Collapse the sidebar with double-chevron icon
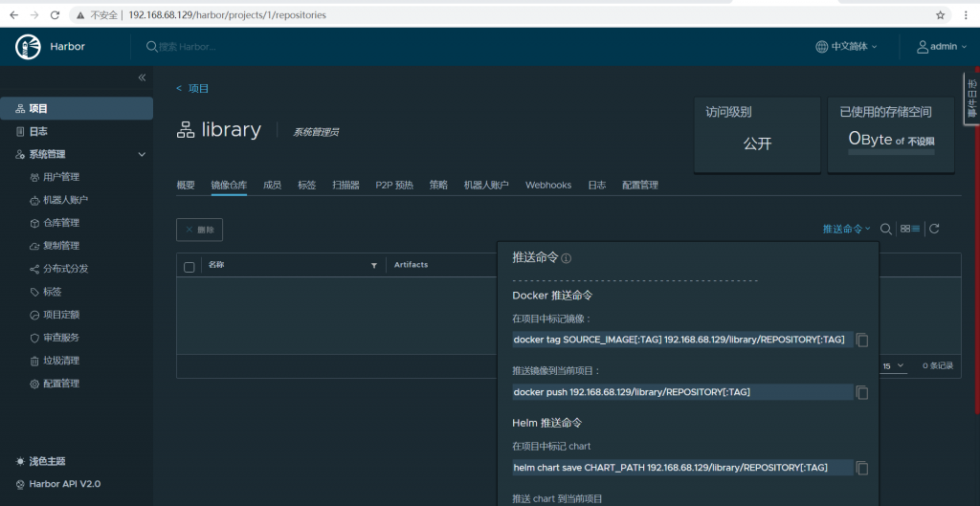The width and height of the screenshot is (980, 506). [142, 77]
